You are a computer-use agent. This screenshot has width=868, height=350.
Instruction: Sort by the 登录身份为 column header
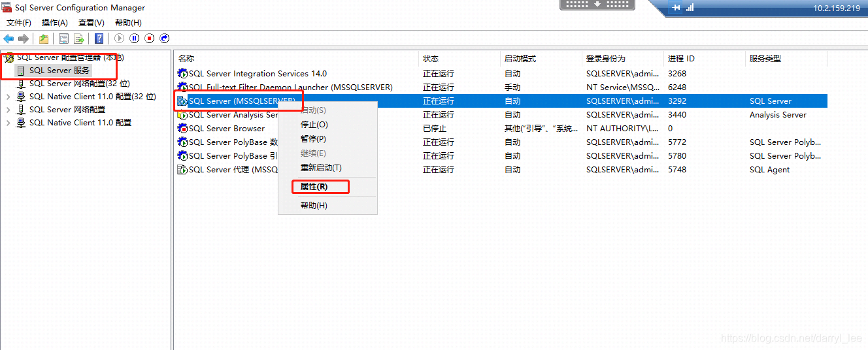623,59
